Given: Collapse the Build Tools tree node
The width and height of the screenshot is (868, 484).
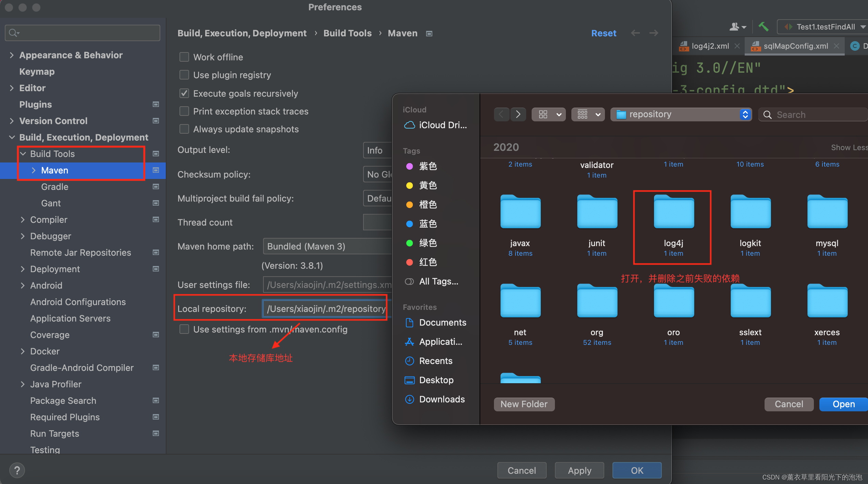Looking at the screenshot, I should 23,154.
